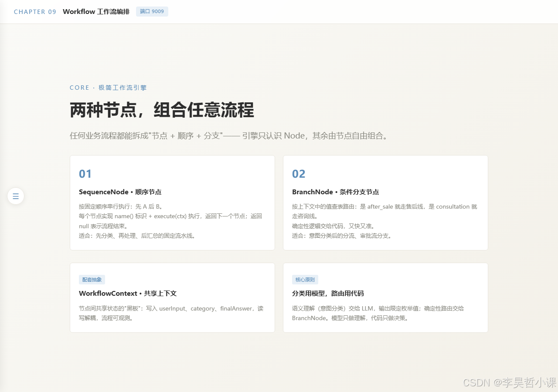Click the heading 两种节点，组合任意流程
Viewport: 558px width, 392px height.
(x=162, y=110)
